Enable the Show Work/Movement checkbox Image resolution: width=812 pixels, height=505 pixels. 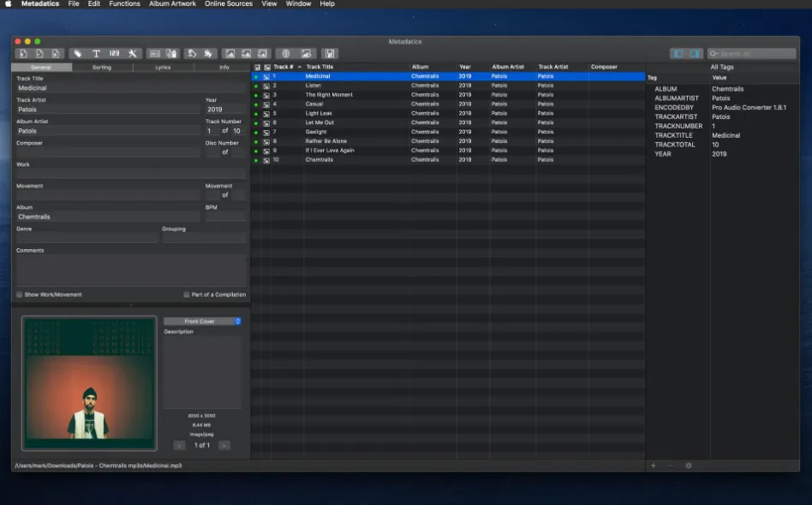tap(20, 294)
